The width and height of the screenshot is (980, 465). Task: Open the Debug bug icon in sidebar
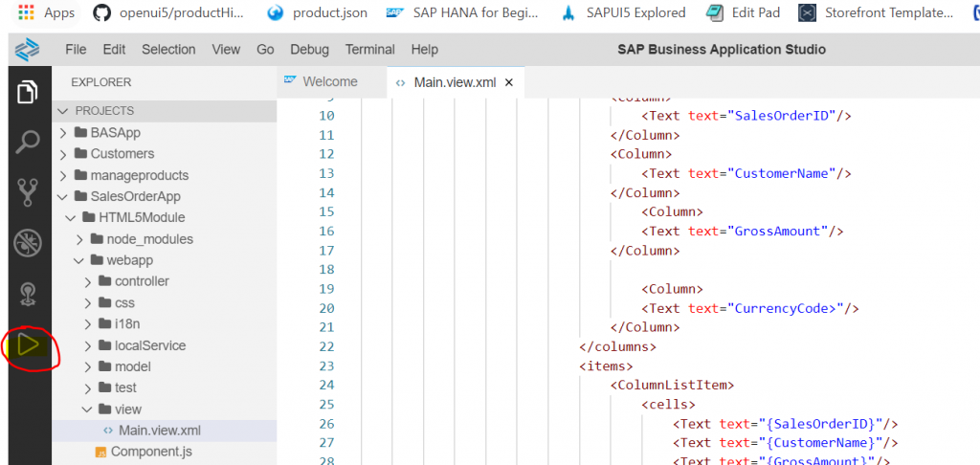tap(28, 242)
